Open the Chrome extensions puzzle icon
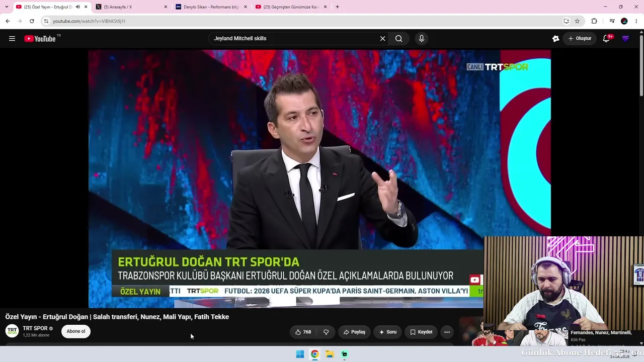The image size is (644, 362). point(594,21)
